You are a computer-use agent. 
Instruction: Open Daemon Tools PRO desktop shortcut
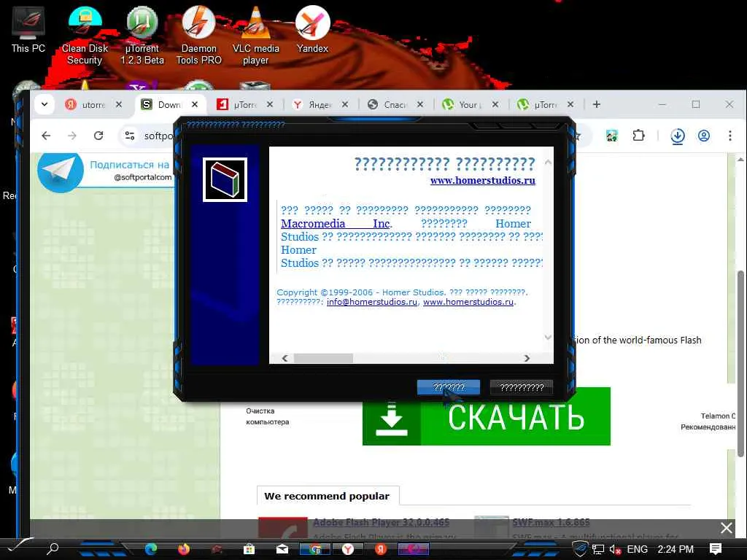(198, 34)
